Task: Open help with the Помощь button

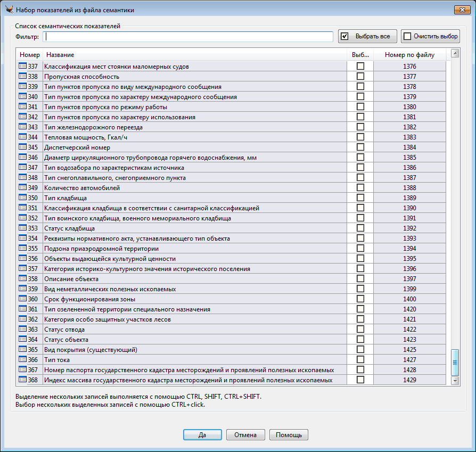Action: pyautogui.click(x=289, y=435)
